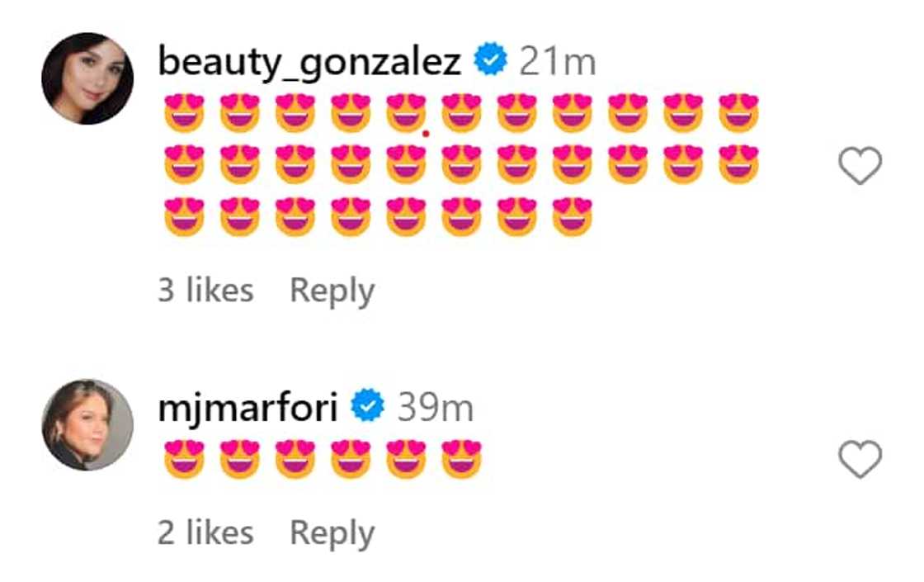Click the verified badge next to mjmarfori
This screenshot has height=582, width=924.
(368, 407)
